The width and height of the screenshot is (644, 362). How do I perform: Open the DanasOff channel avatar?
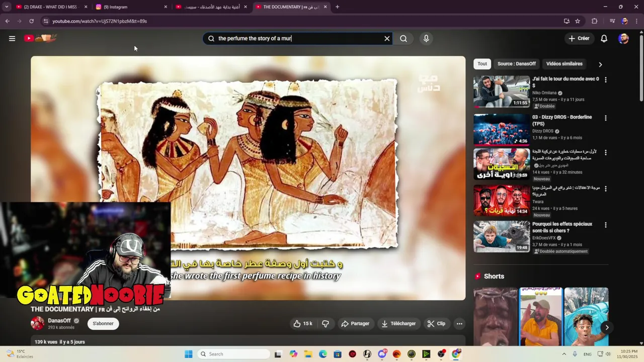37,323
